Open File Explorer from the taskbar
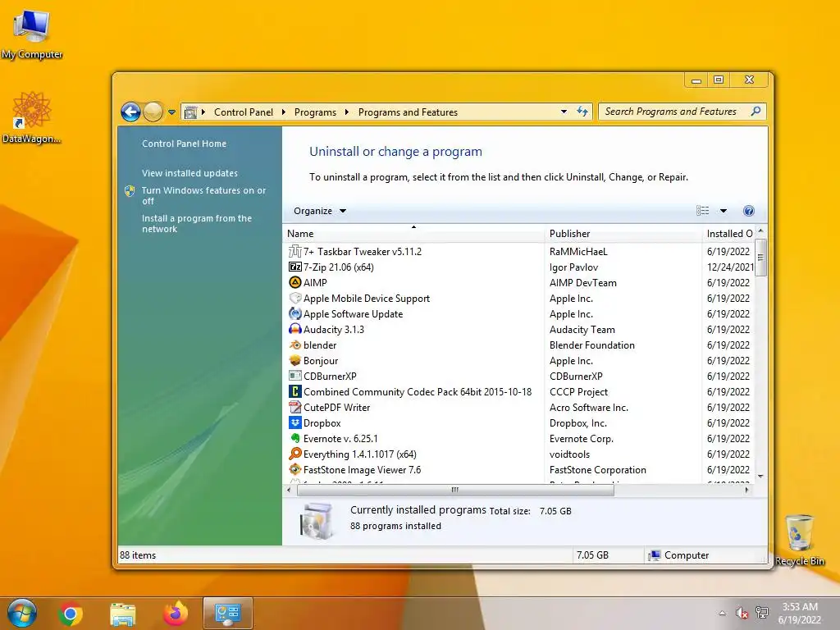This screenshot has height=630, width=840. pos(123,614)
